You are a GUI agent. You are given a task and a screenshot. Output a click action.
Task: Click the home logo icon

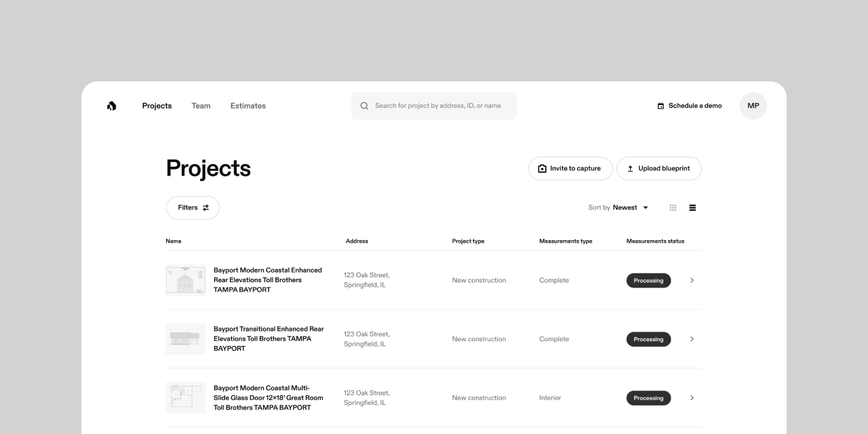pyautogui.click(x=111, y=106)
